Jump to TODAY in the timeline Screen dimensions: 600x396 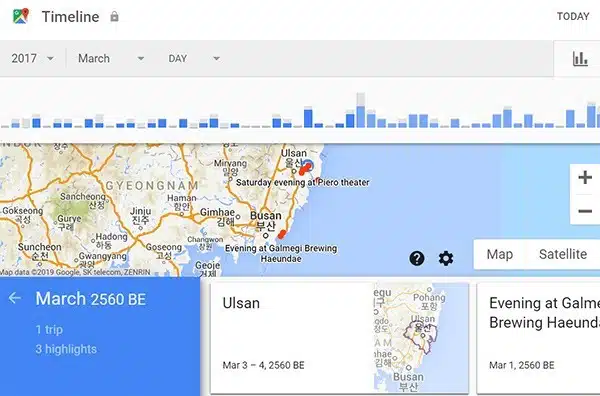pos(573,16)
